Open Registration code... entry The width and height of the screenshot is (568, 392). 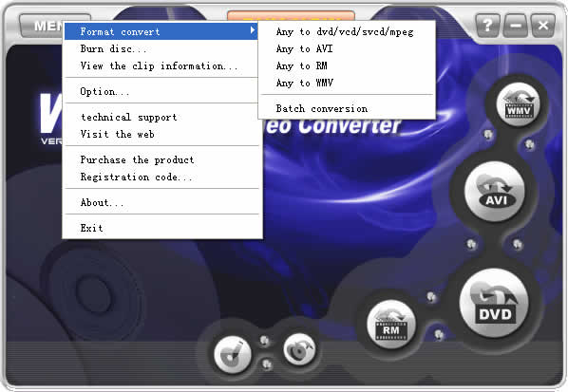click(x=161, y=177)
